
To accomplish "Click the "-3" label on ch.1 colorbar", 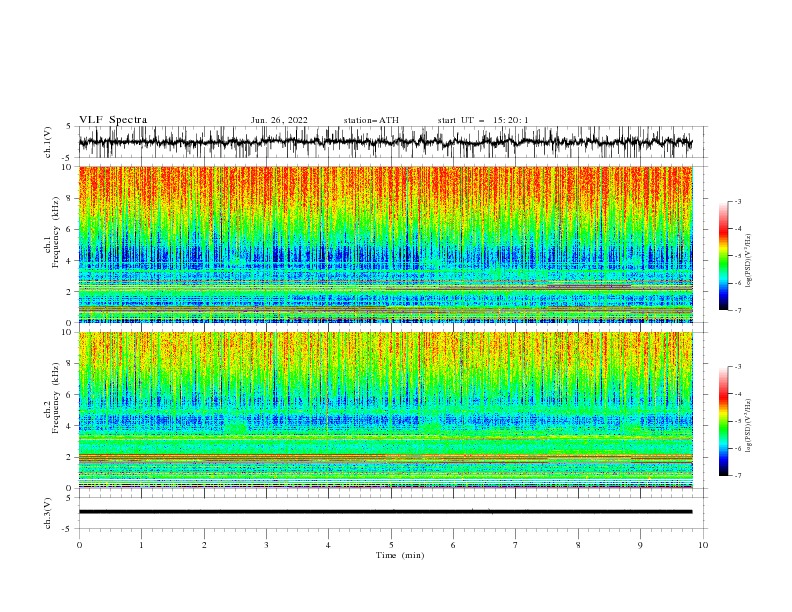I will pyautogui.click(x=738, y=201).
